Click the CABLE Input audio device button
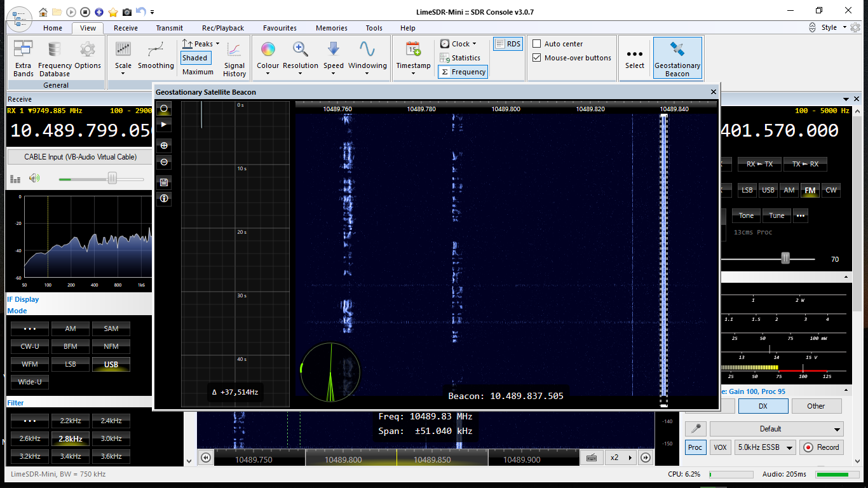This screenshot has width=868, height=488. 80,157
